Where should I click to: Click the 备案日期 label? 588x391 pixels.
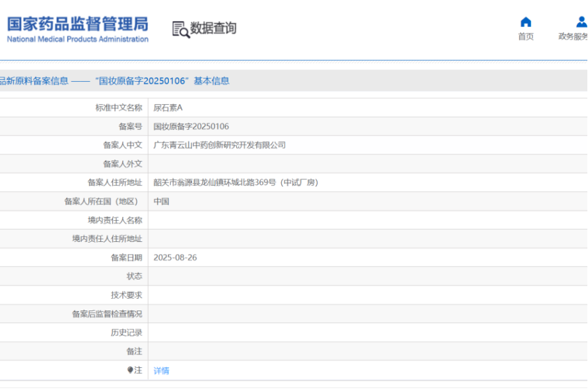point(126,258)
